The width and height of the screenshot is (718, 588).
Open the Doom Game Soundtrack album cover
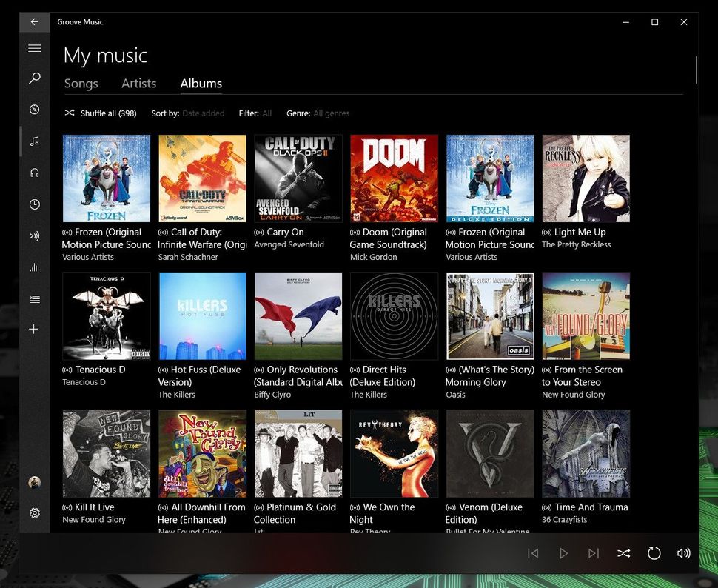pos(394,178)
